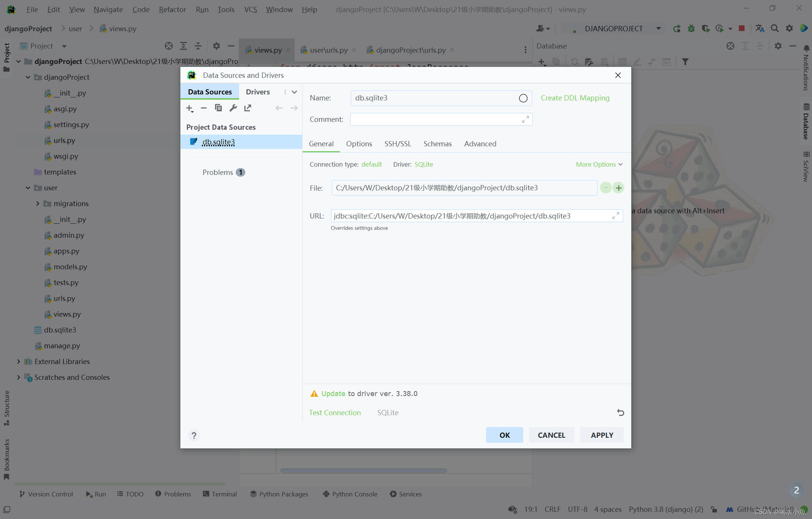Revert changes with the undo arrow icon
The image size is (812, 519).
pyautogui.click(x=620, y=413)
